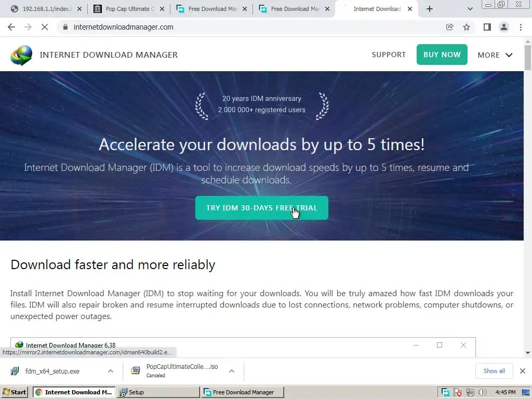Close the Internet Download Manager tab
The image size is (532, 399).
pyautogui.click(x=410, y=9)
